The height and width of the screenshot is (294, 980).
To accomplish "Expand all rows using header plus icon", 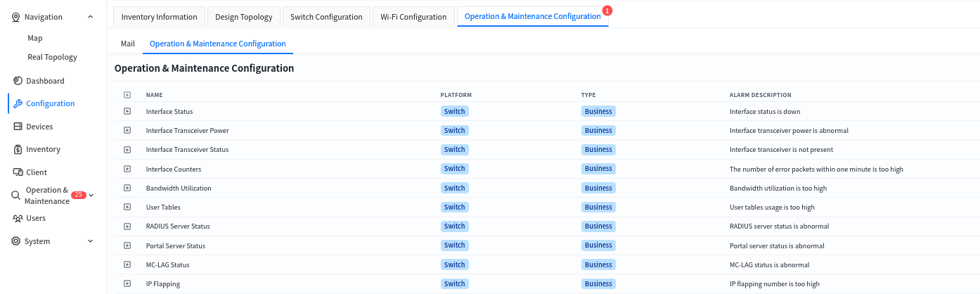I will [x=127, y=95].
